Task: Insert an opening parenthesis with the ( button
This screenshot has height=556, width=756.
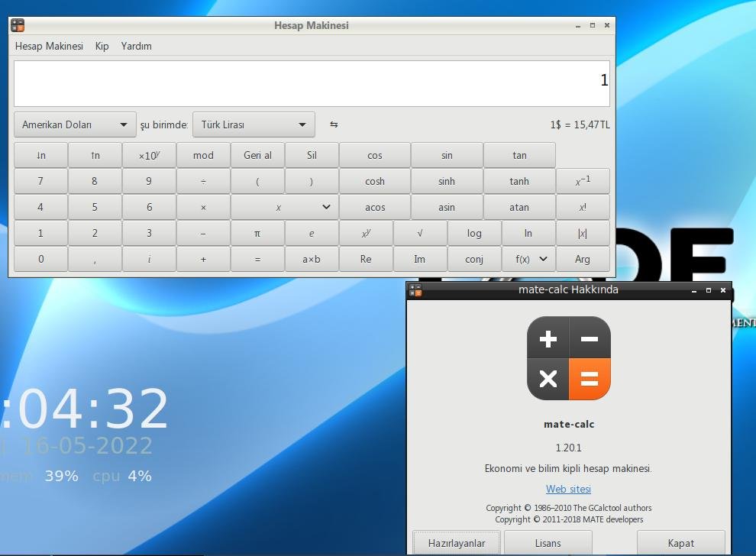Action: (257, 181)
